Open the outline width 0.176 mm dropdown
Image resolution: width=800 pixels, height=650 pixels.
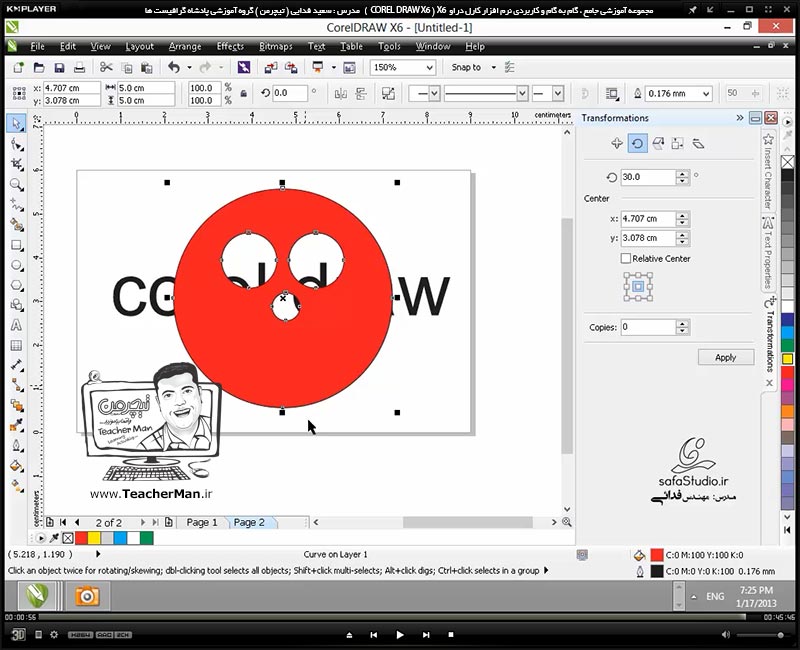706,93
